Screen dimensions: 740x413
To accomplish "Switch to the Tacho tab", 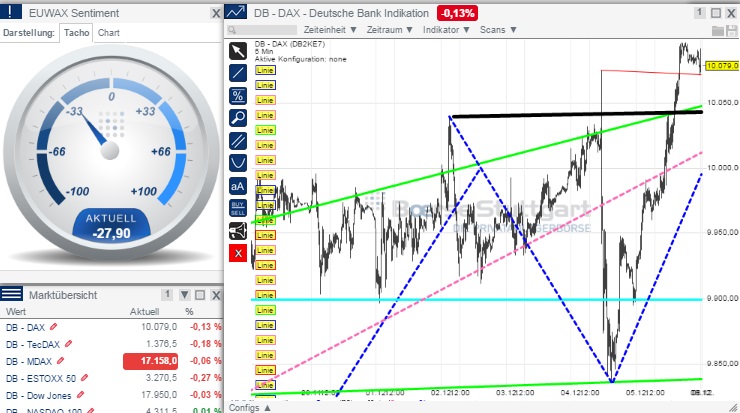I will tap(76, 33).
